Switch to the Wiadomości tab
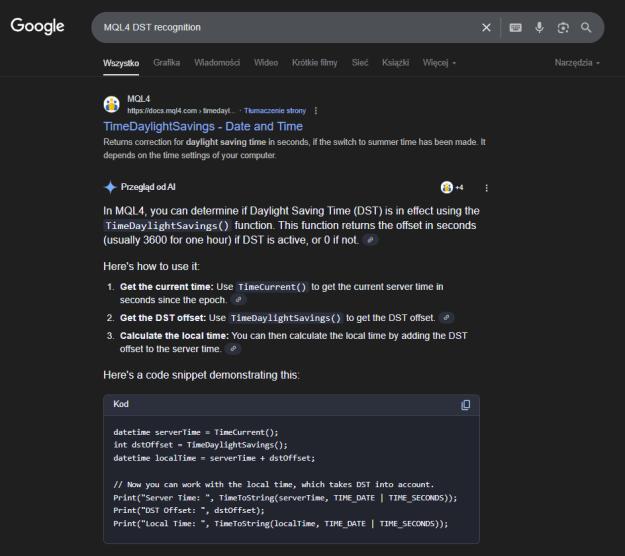Image resolution: width=625 pixels, height=556 pixels. click(217, 63)
